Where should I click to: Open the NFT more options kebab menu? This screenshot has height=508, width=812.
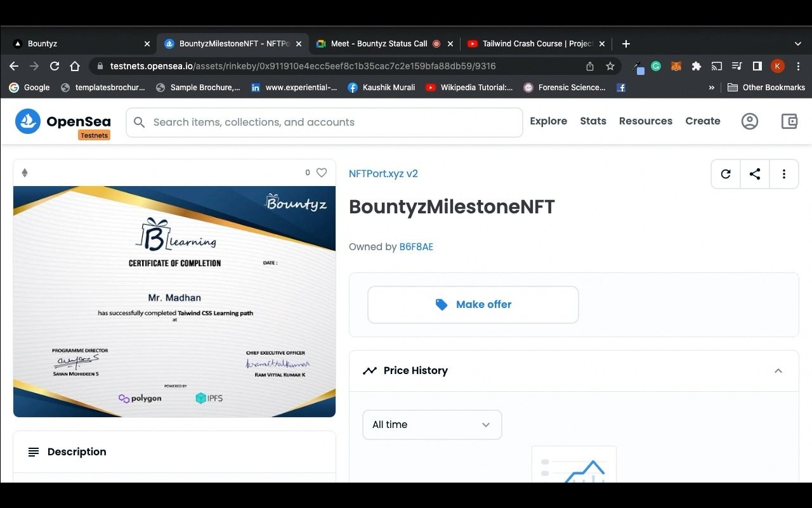click(x=784, y=174)
